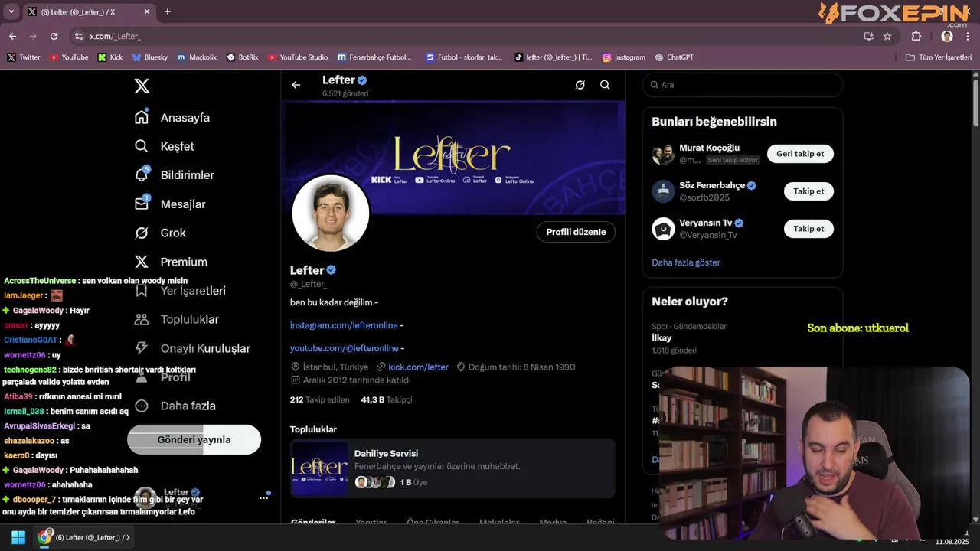The height and width of the screenshot is (551, 980).
Task: Open Tüm Yer İşaretleri folder
Action: [938, 57]
